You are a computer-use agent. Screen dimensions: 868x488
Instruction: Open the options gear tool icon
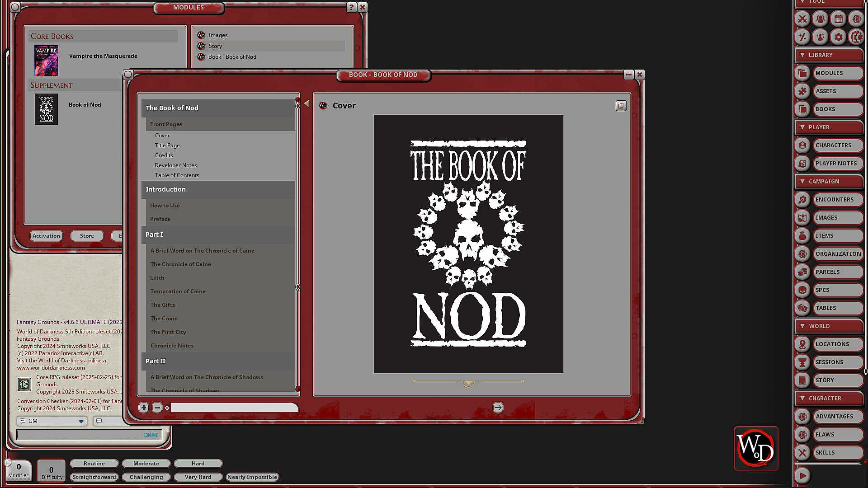click(838, 37)
